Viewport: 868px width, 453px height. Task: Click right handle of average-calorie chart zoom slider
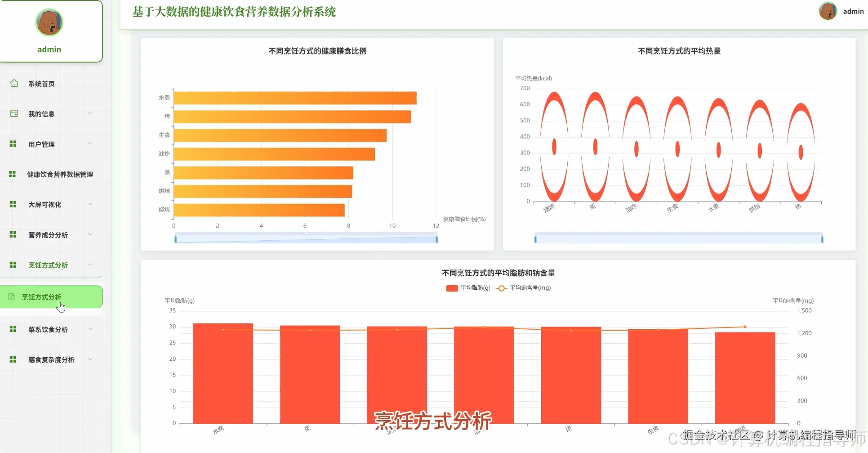click(x=822, y=239)
